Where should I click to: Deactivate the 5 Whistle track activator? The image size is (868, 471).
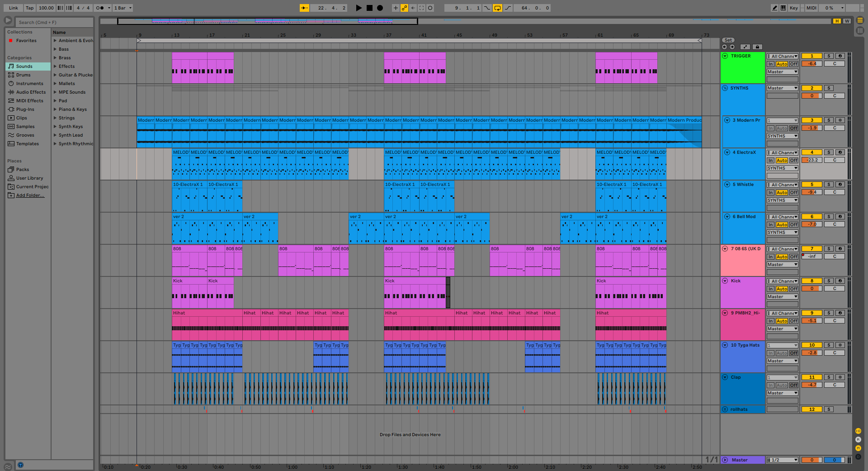tap(811, 185)
